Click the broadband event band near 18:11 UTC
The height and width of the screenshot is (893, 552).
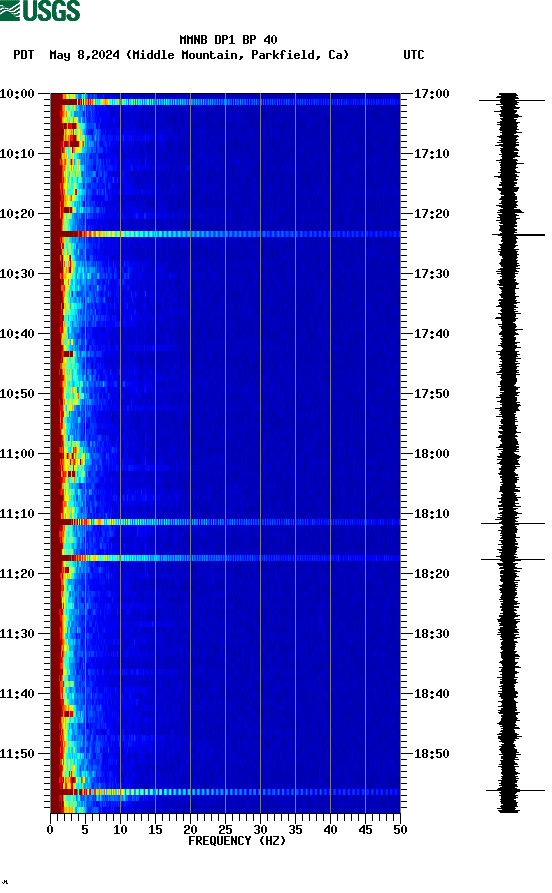[225, 522]
